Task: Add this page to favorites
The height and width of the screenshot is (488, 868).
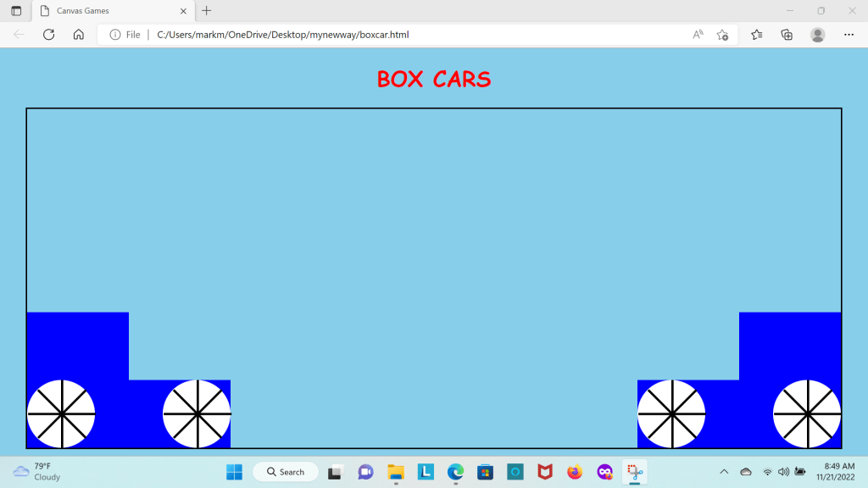Action: click(x=722, y=35)
